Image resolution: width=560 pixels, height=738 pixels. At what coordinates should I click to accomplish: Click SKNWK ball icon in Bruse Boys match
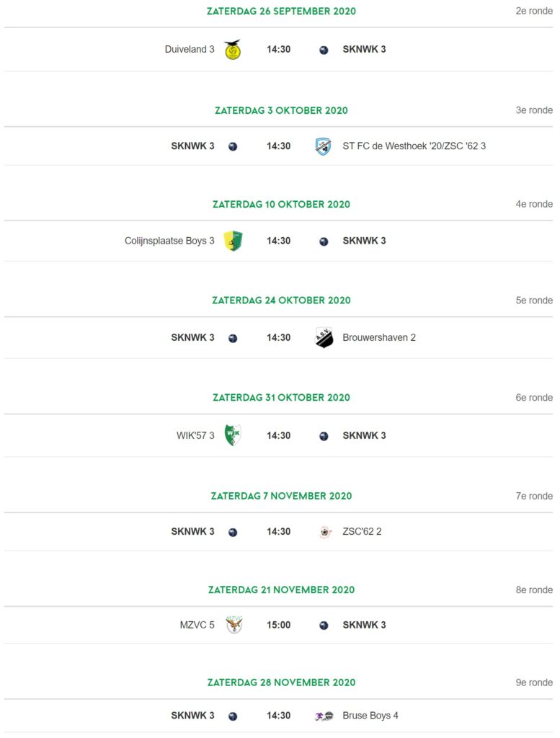click(x=233, y=716)
